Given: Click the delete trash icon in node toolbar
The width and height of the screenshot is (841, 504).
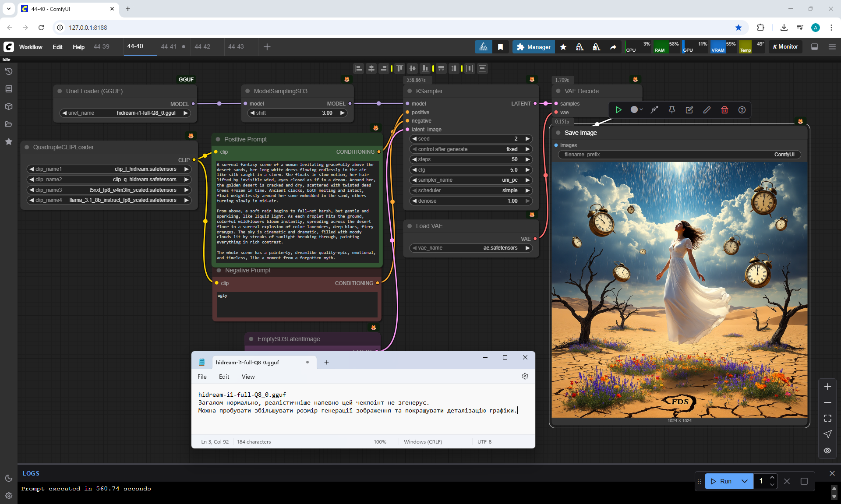Looking at the screenshot, I should click(x=724, y=110).
